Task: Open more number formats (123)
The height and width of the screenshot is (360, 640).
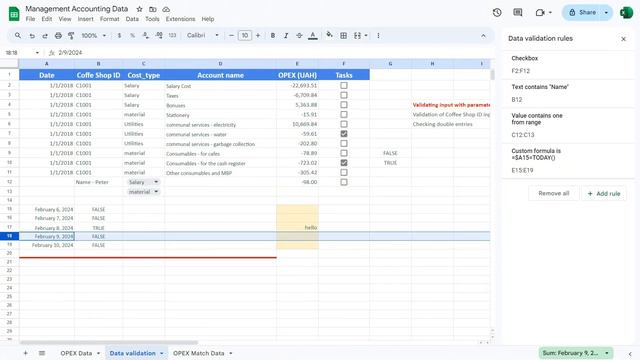Action: [172, 36]
